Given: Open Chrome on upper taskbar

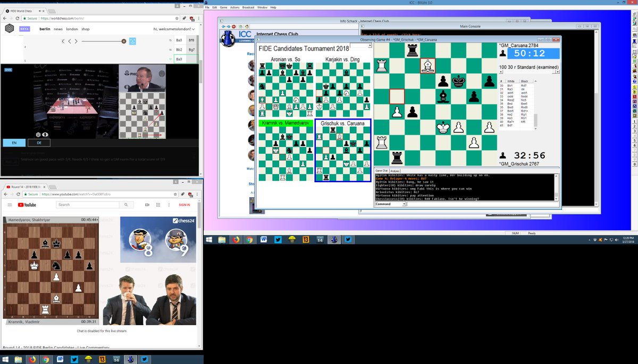Looking at the screenshot, I should 249,240.
